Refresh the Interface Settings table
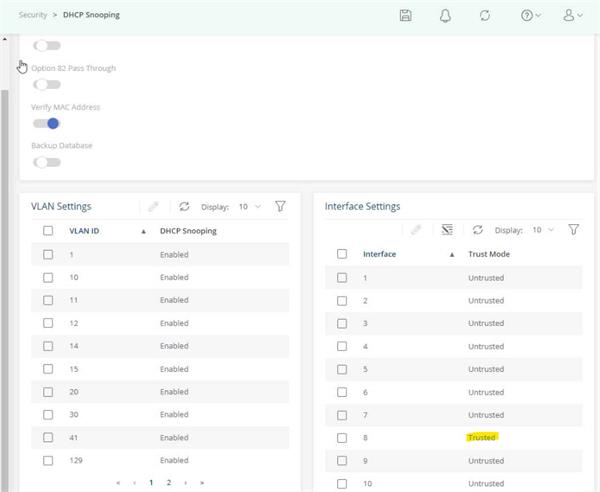 pyautogui.click(x=478, y=230)
